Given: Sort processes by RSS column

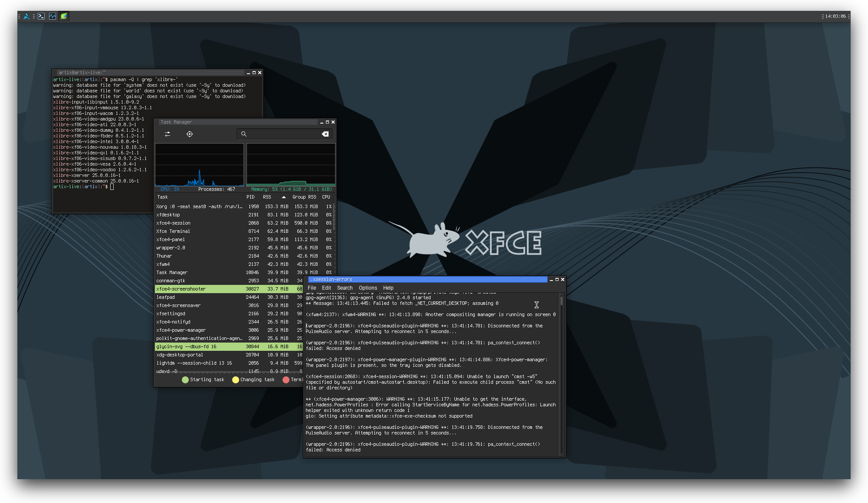Looking at the screenshot, I should click(x=267, y=197).
